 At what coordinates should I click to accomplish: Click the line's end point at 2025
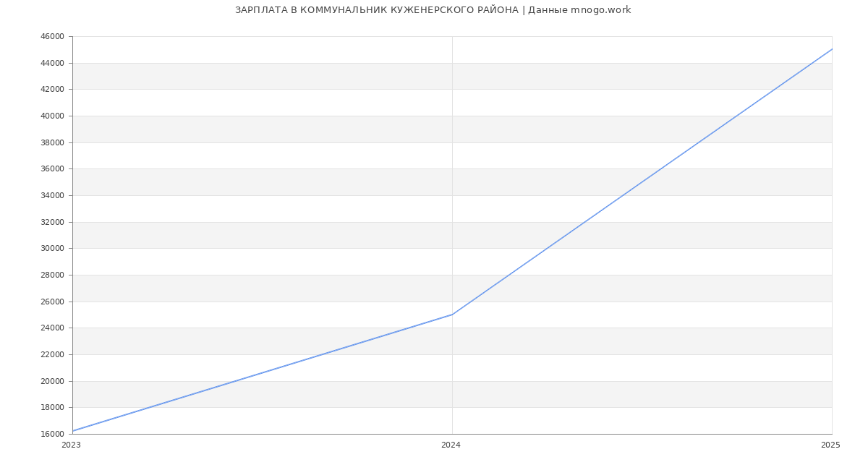tap(831, 49)
